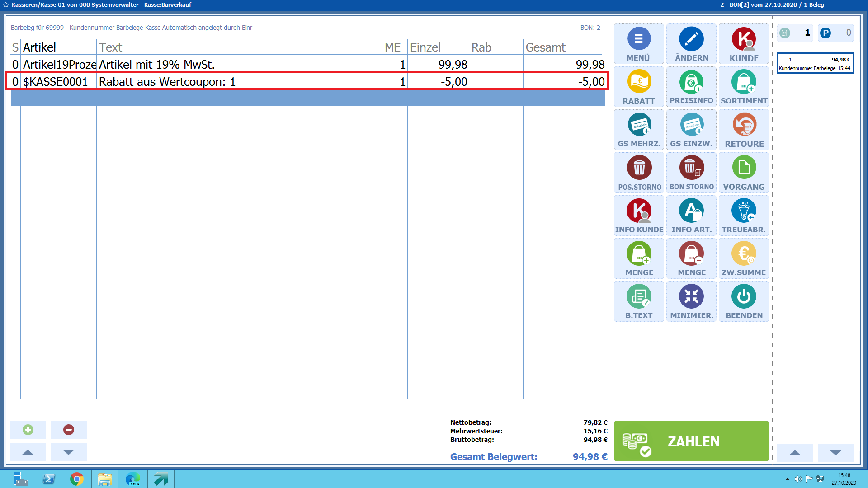The image size is (868, 488).
Task: Click the red minus button below the list
Action: tap(69, 430)
